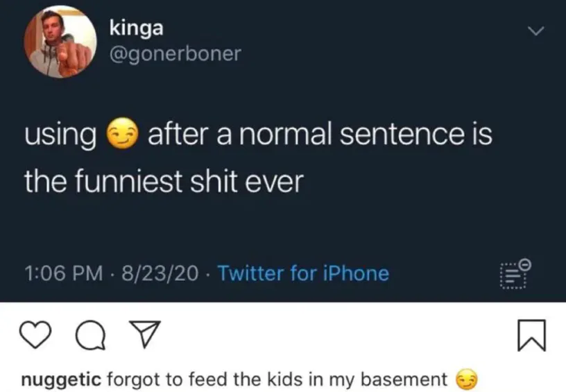Click the line 'the funniest shit ever'
Viewport: 566px width, 392px height.
pos(164,182)
